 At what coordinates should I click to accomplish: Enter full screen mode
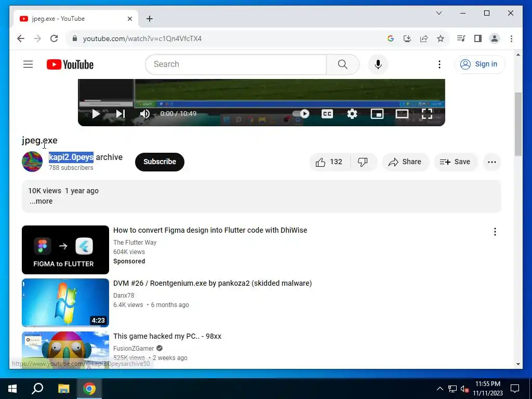pos(427,114)
